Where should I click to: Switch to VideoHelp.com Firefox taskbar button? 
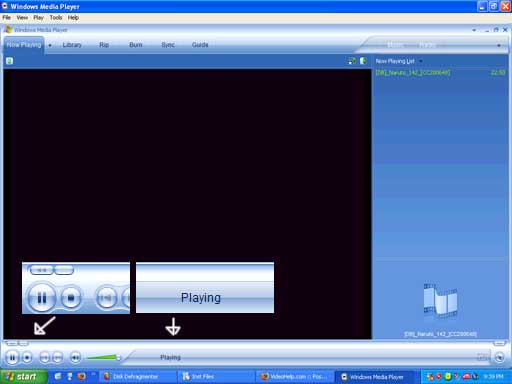click(x=295, y=377)
